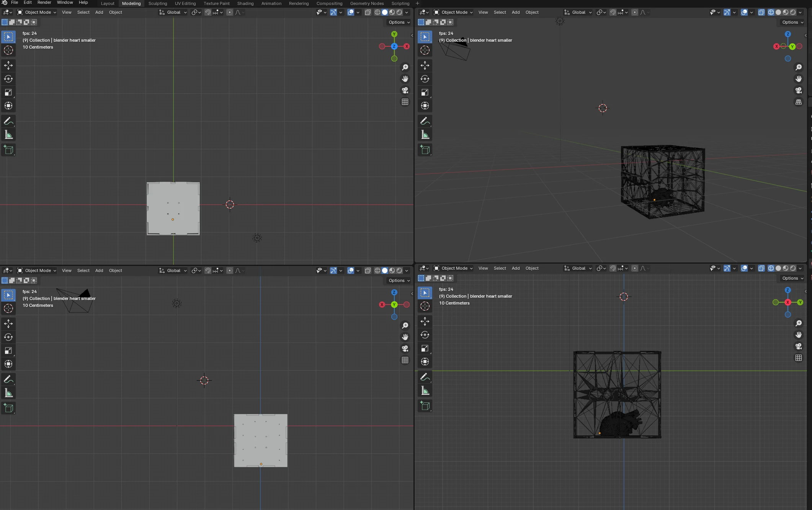Switch to the Sculpting workspace tab
The image size is (812, 510).
158,3
